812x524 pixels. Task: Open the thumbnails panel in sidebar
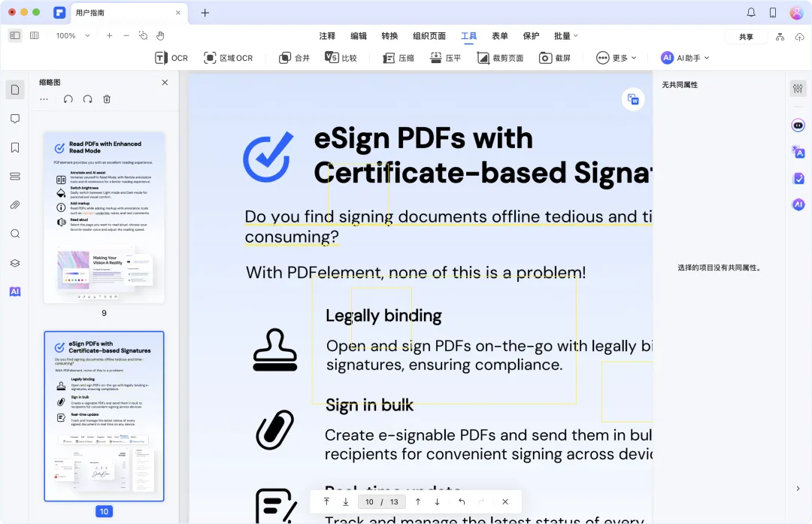pyautogui.click(x=15, y=90)
